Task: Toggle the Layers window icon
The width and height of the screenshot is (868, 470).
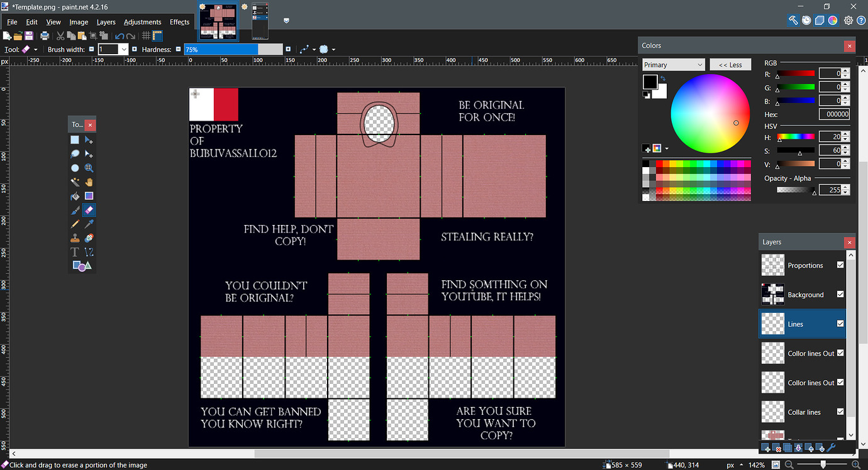Action: 820,20
